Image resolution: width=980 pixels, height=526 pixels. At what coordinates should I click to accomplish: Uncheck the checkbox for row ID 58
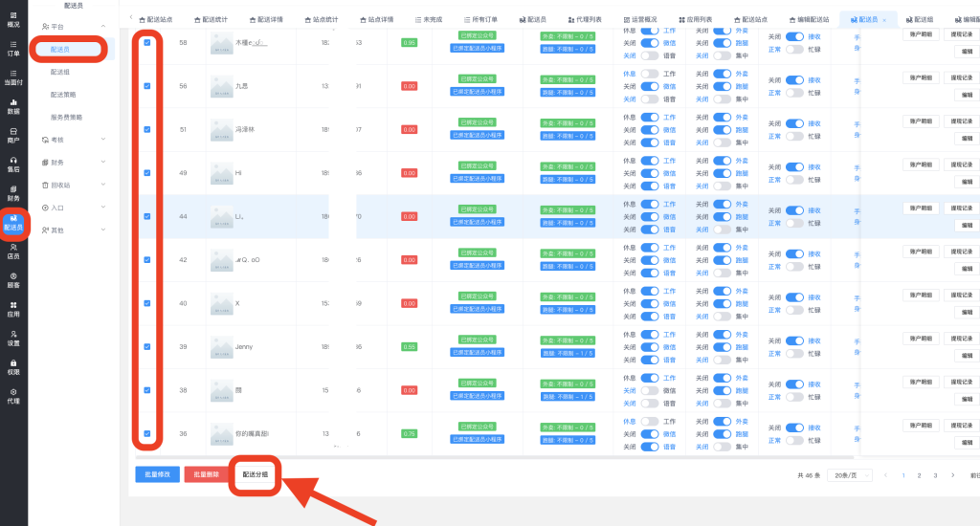coord(146,43)
